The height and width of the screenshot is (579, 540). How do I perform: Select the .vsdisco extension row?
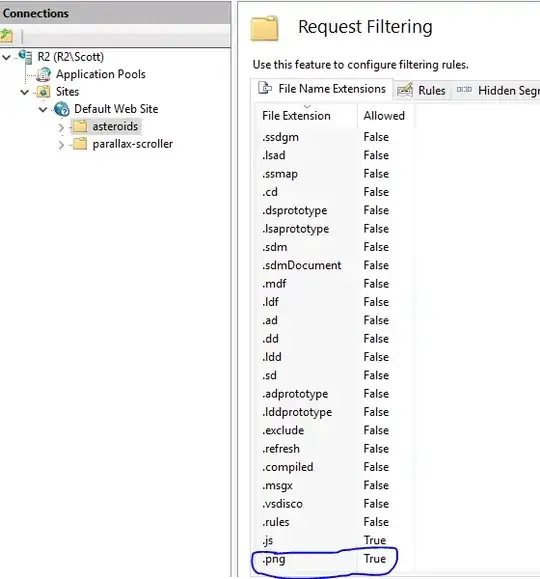334,504
